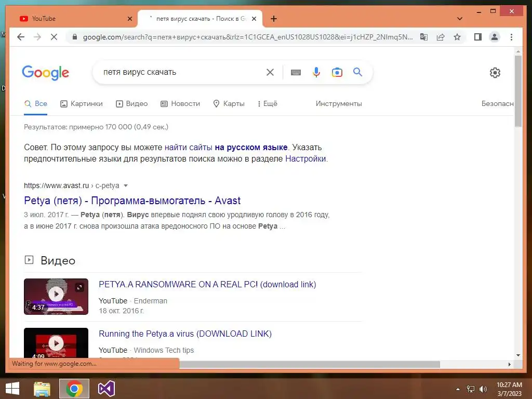Switch to the Видео results tab
532x399 pixels.
pyautogui.click(x=131, y=103)
